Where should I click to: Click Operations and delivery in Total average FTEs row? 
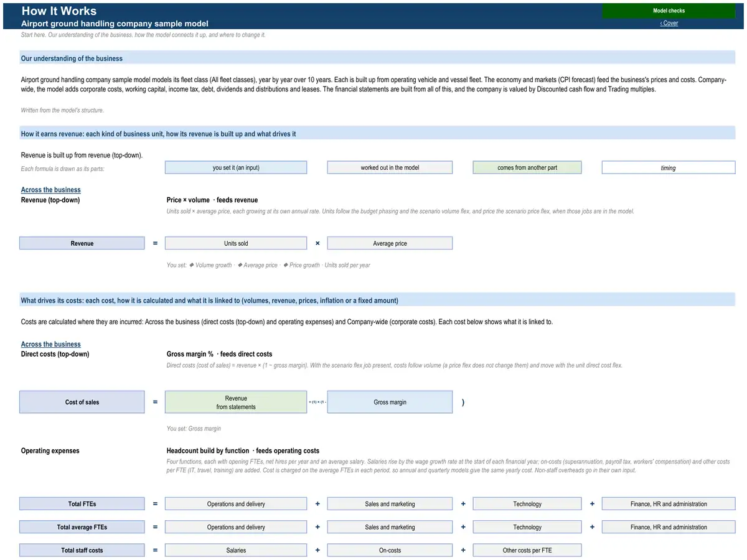pos(236,527)
